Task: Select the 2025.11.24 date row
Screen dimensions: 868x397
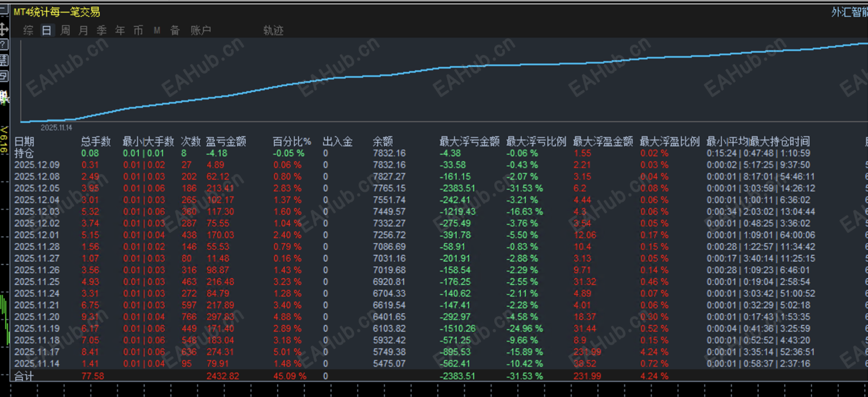Action: tap(37, 294)
